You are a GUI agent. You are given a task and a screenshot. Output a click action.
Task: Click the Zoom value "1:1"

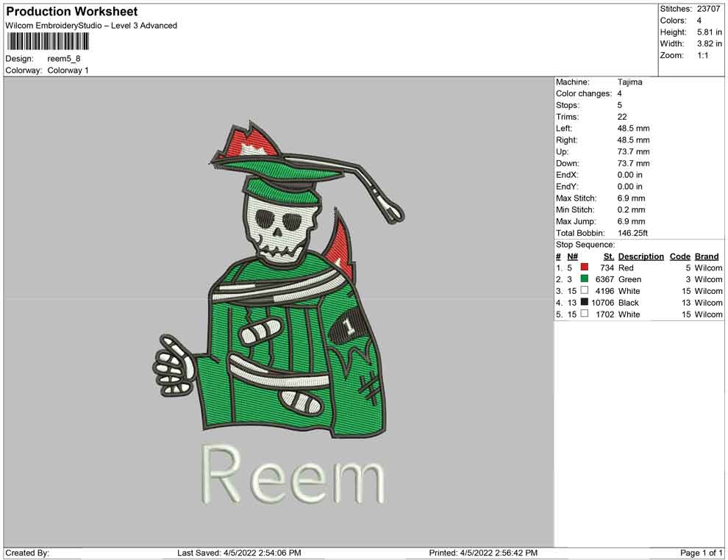pos(702,56)
